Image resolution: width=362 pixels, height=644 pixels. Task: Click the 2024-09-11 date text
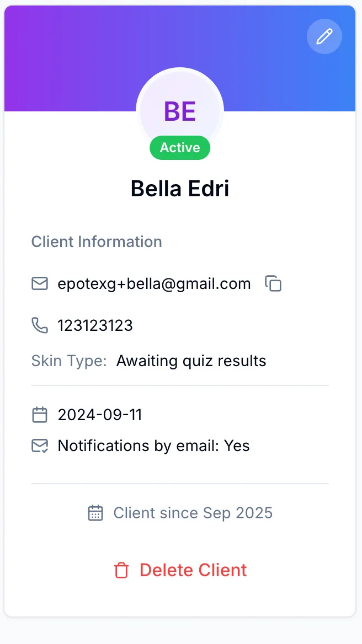click(100, 415)
